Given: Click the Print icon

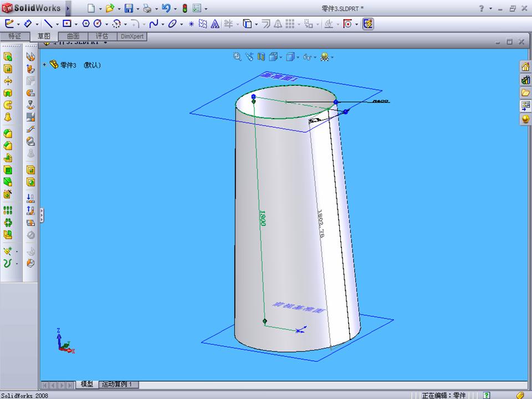Looking at the screenshot, I should (147, 8).
